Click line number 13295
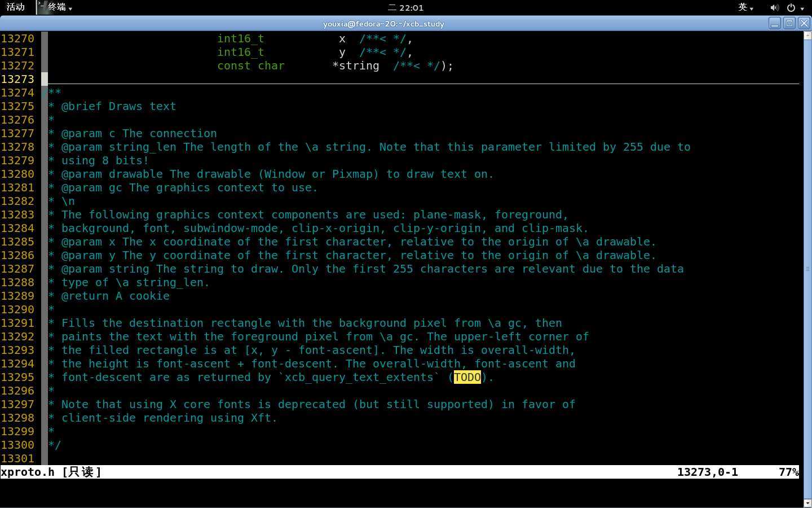Image resolution: width=812 pixels, height=508 pixels. coord(17,377)
